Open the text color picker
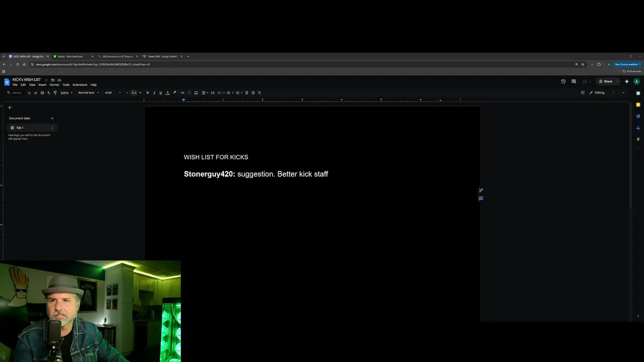Image resolution: width=644 pixels, height=362 pixels. (168, 93)
